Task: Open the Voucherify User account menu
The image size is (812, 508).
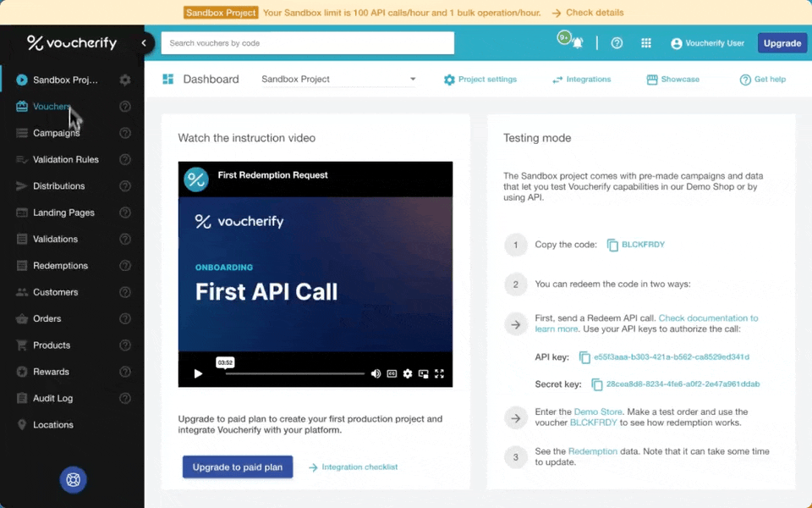Action: (707, 43)
